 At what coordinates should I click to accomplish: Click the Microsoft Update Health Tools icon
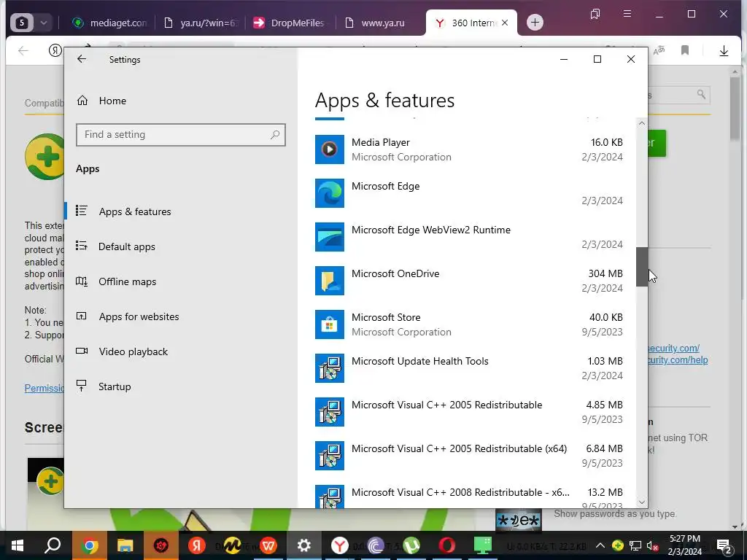click(x=330, y=368)
